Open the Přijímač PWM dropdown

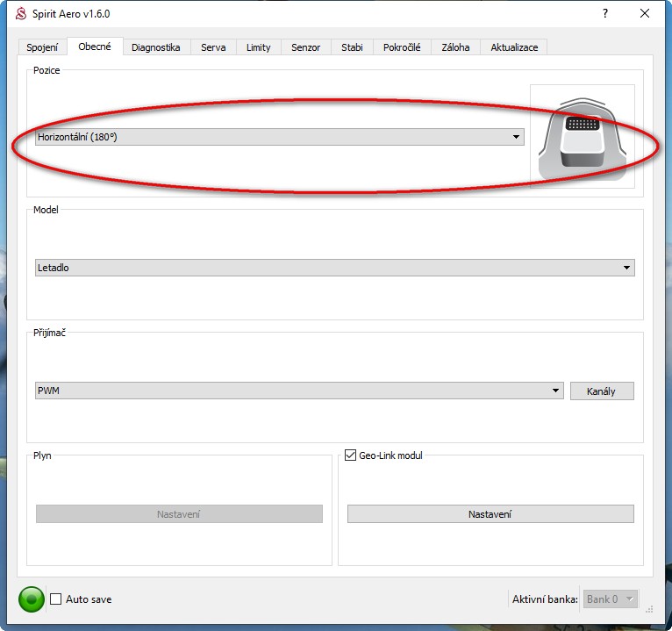(x=298, y=391)
